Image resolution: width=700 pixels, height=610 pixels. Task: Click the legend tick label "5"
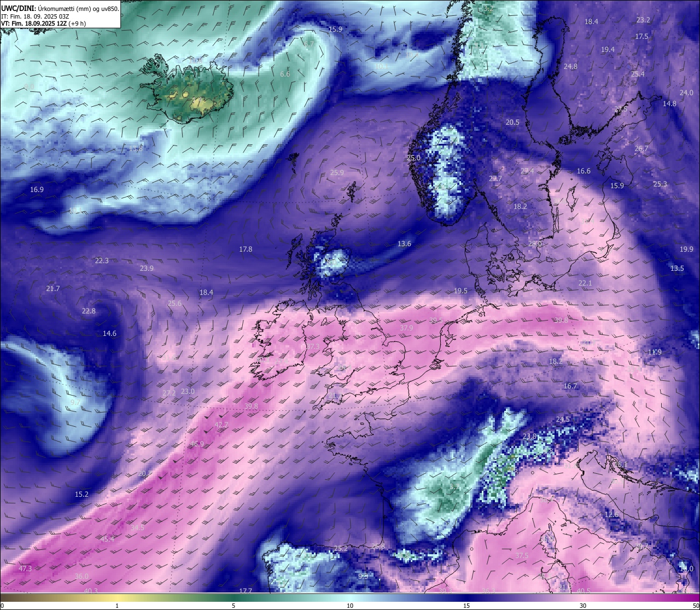coord(234,606)
